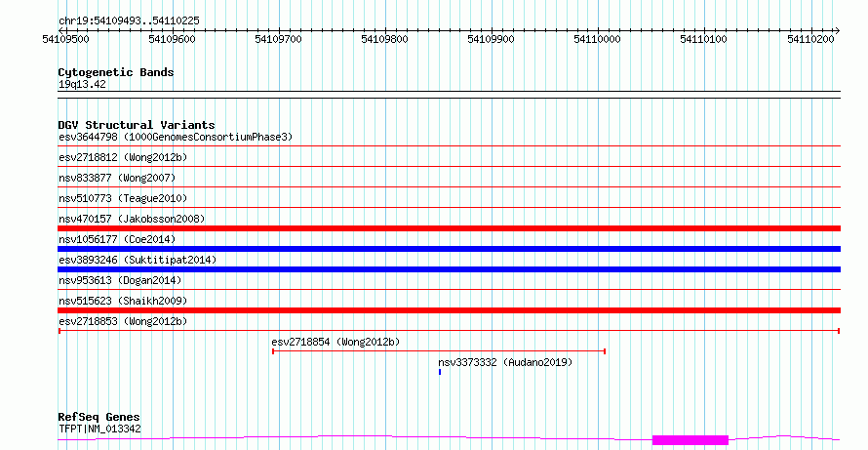868x450 pixels.
Task: Click the 54109600 ruler tick label
Action: coord(173,39)
